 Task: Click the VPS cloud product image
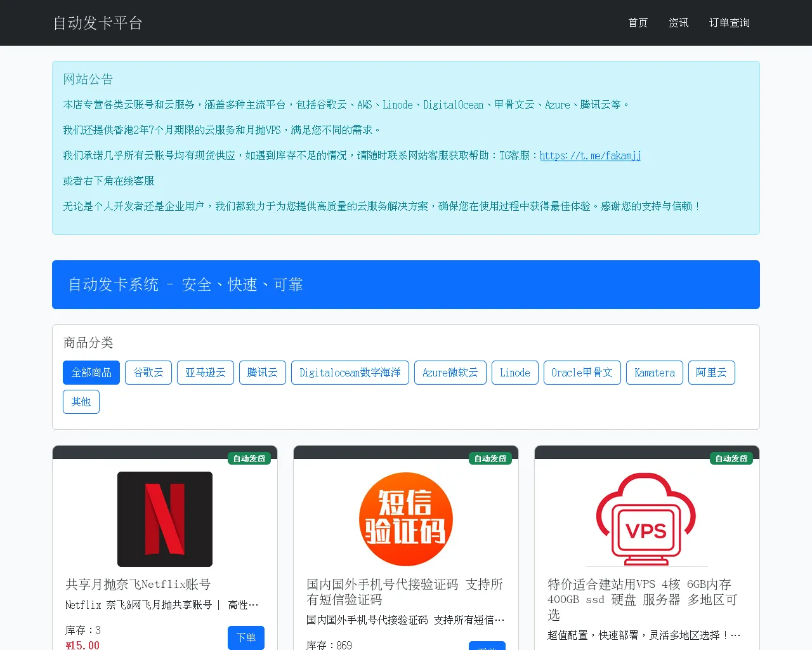pyautogui.click(x=647, y=519)
